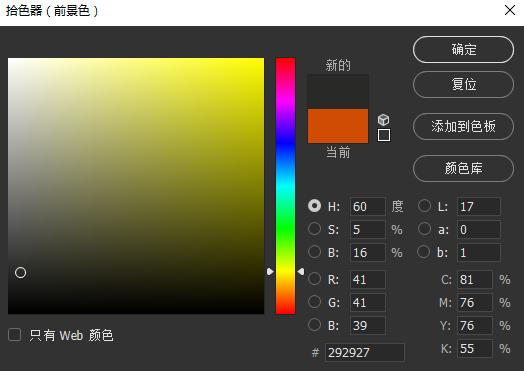This screenshot has width=524, height=371.
Task: Confirm with the 确定 button
Action: [463, 49]
